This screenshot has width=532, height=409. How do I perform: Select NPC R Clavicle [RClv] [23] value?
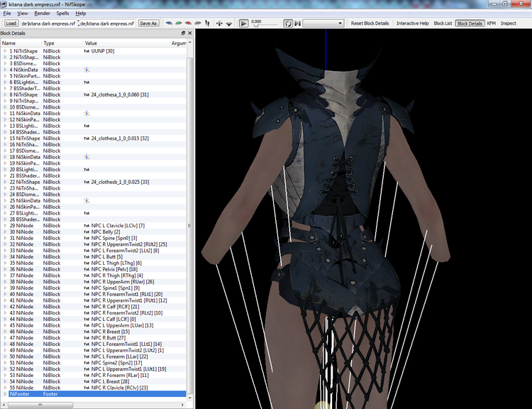(119, 388)
